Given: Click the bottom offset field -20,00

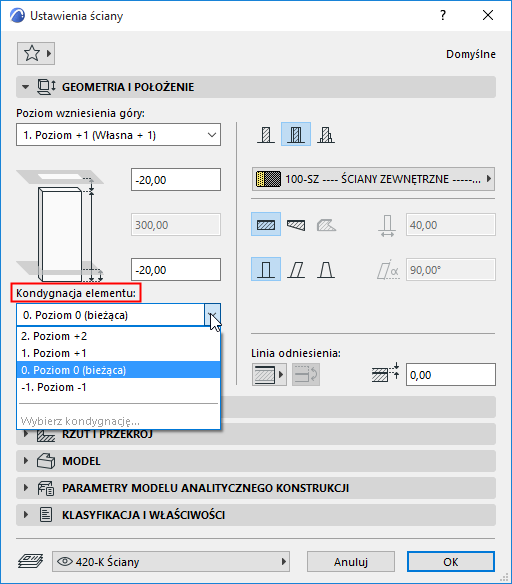Looking at the screenshot, I should (x=176, y=270).
